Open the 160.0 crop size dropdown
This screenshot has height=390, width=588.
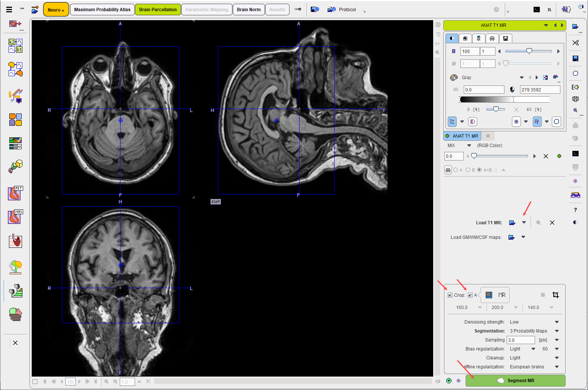click(480, 308)
